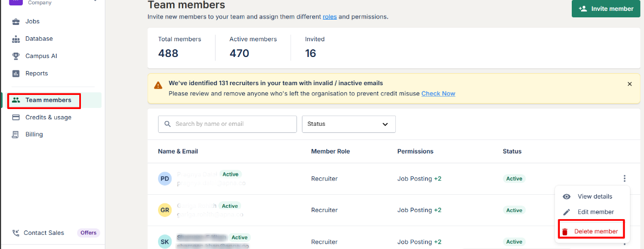
Task: Click the Campus AI trophy icon
Action: coord(16,56)
